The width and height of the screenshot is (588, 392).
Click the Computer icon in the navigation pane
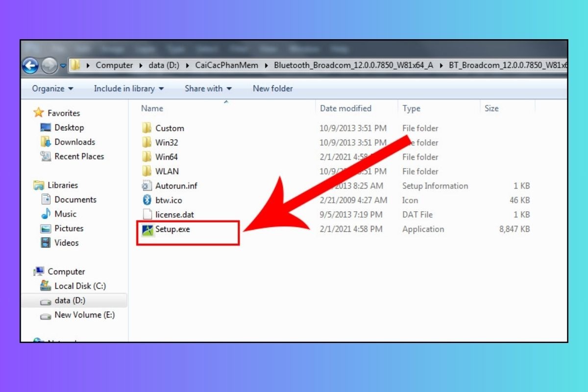[39, 271]
